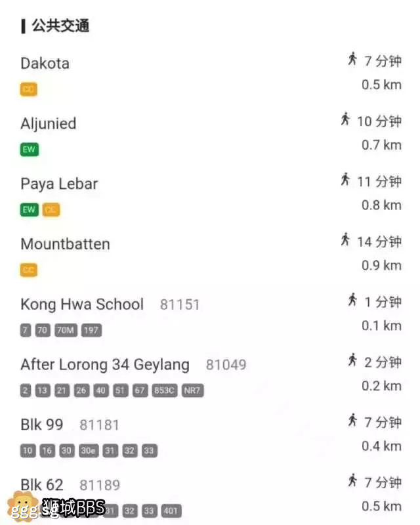420x525 pixels.
Task: Select bus 853C at After Lorong 34 Geylang
Action: coord(164,390)
